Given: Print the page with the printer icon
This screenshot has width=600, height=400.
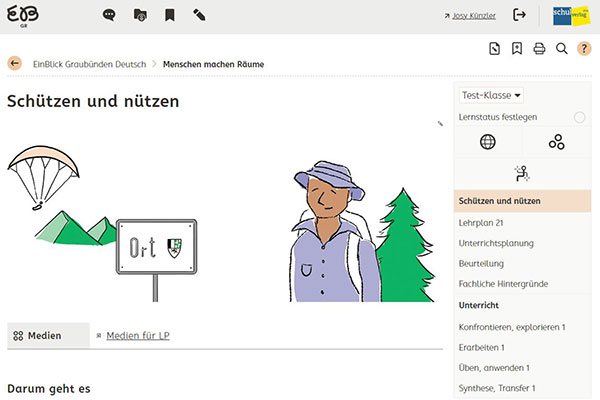Looking at the screenshot, I should (539, 48).
